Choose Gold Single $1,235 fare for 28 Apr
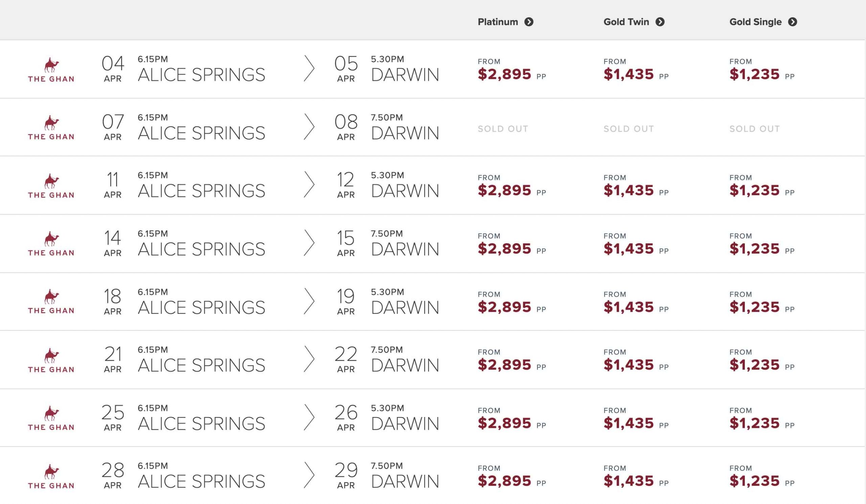 click(x=754, y=481)
